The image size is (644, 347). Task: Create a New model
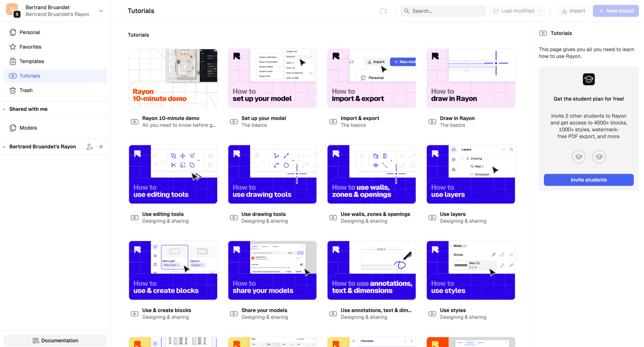(616, 11)
